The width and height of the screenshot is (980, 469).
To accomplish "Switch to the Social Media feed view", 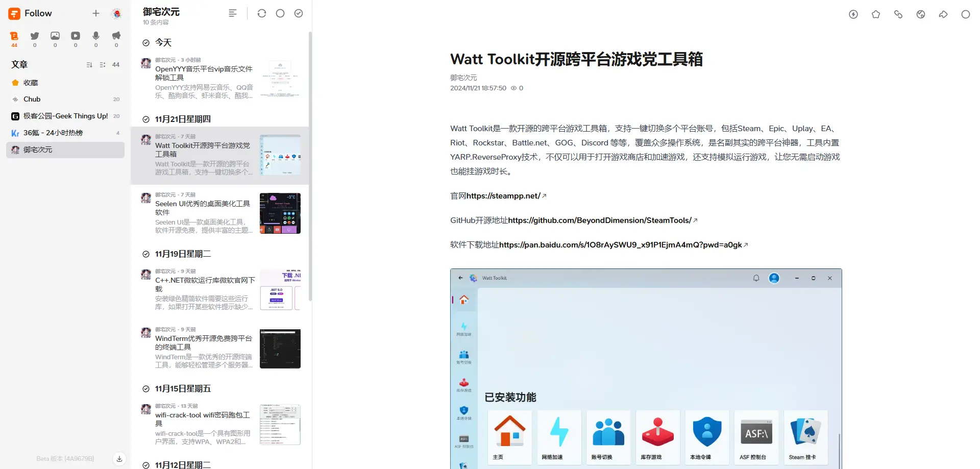I will coord(35,36).
